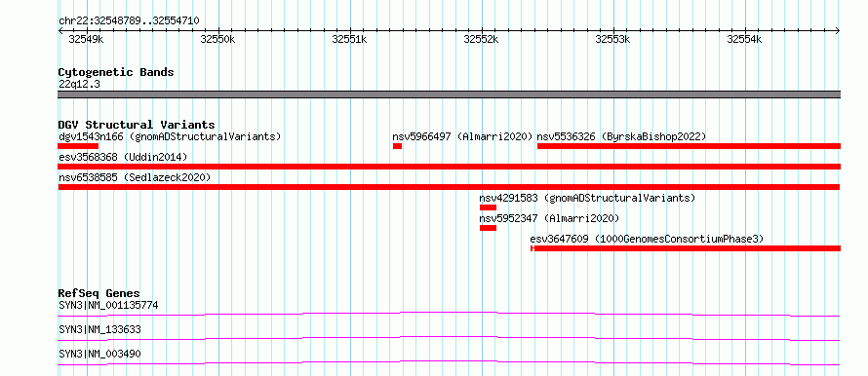Screen dimensions: 868x376
Task: Click the gray 22q12.3 cytogenetic band bar
Action: point(449,94)
